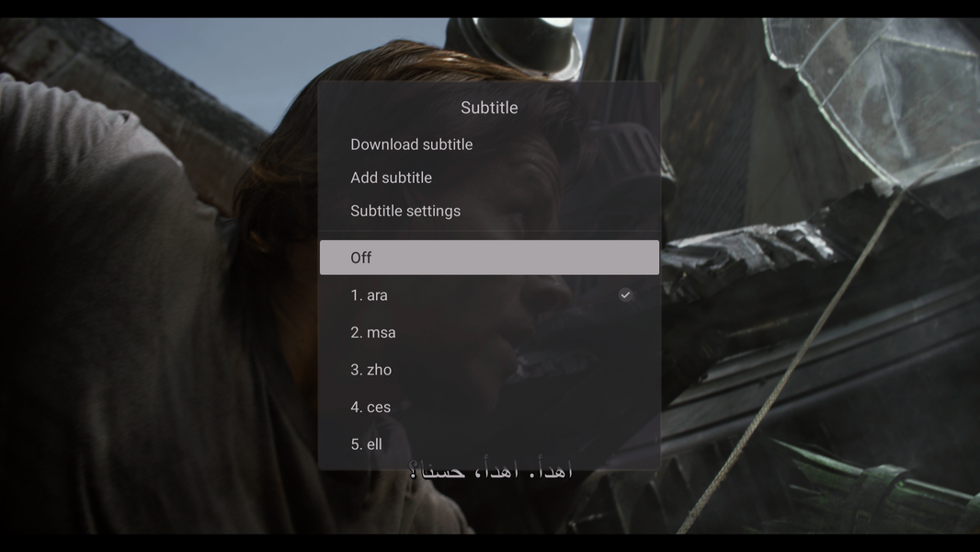This screenshot has height=552, width=980.
Task: Open Subtitle settings
Action: (489, 211)
